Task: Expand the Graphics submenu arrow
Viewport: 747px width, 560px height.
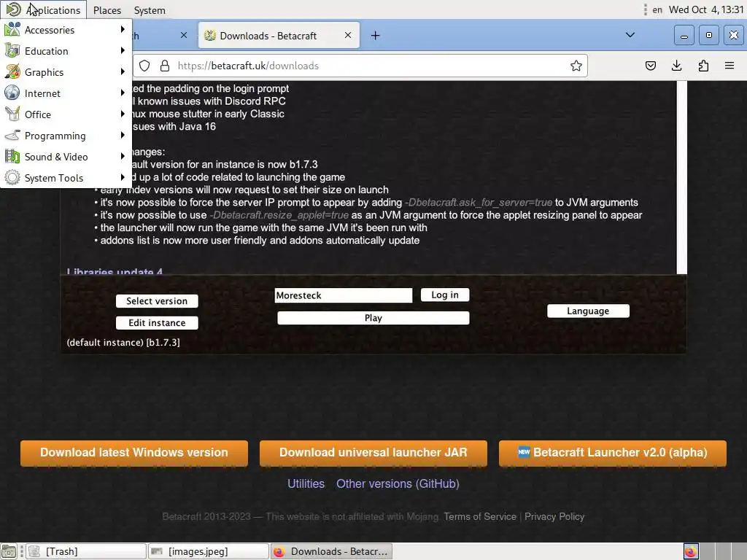Action: click(123, 72)
